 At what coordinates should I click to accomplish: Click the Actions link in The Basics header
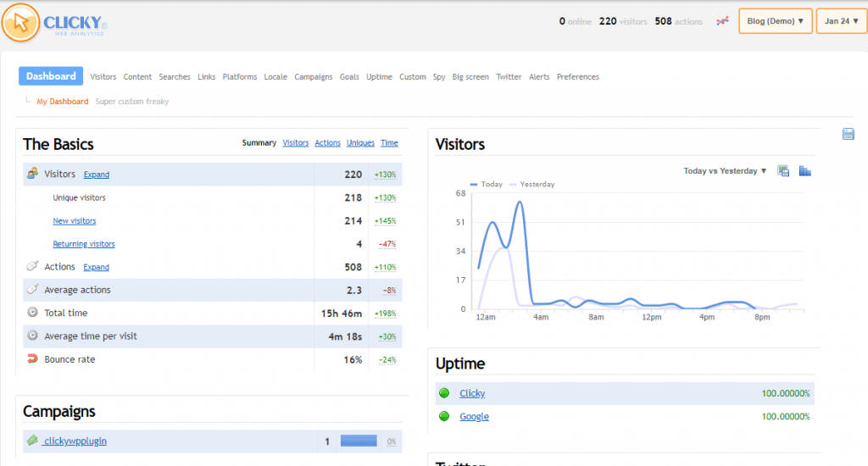coord(328,143)
